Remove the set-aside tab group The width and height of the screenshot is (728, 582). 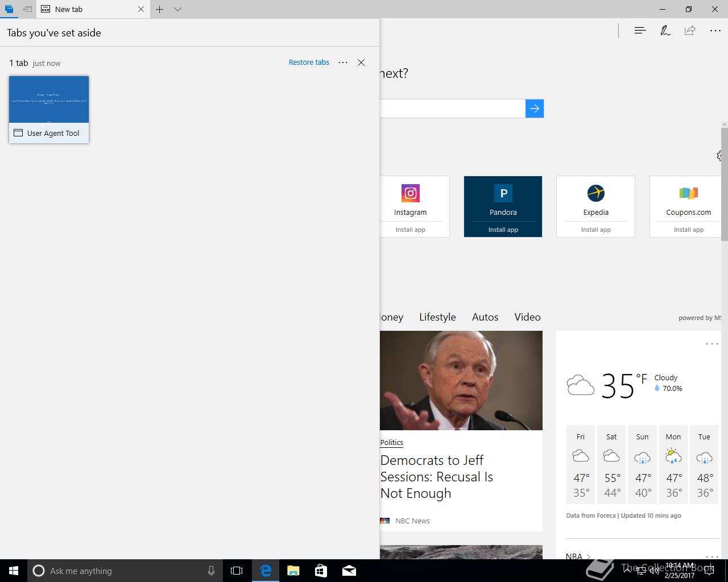pos(361,63)
